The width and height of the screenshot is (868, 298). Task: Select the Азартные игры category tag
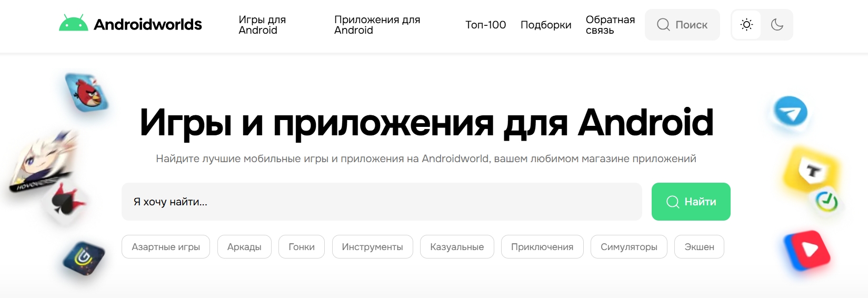166,247
